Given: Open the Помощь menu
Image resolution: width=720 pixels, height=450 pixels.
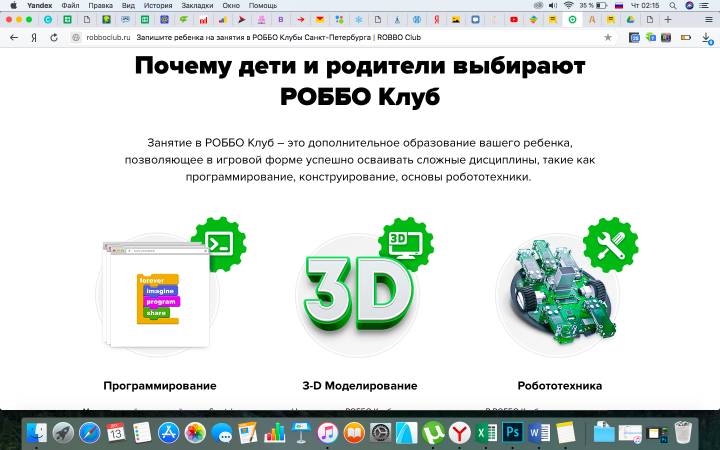Looking at the screenshot, I should coord(263,6).
